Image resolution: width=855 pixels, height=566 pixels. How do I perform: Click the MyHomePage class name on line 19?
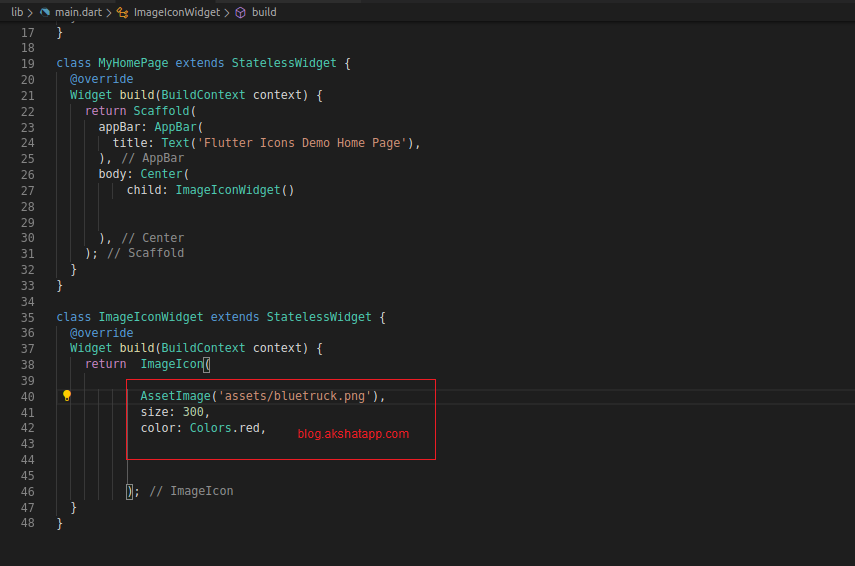[133, 63]
